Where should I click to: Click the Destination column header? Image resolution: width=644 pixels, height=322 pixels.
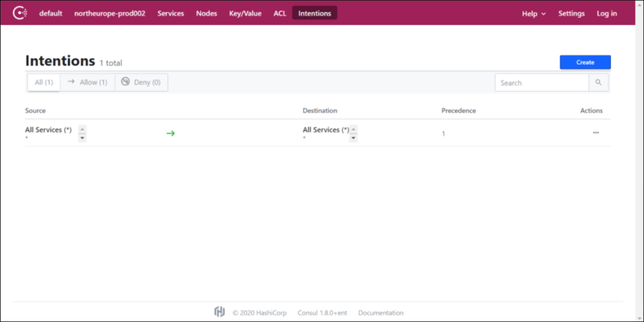[x=320, y=110]
